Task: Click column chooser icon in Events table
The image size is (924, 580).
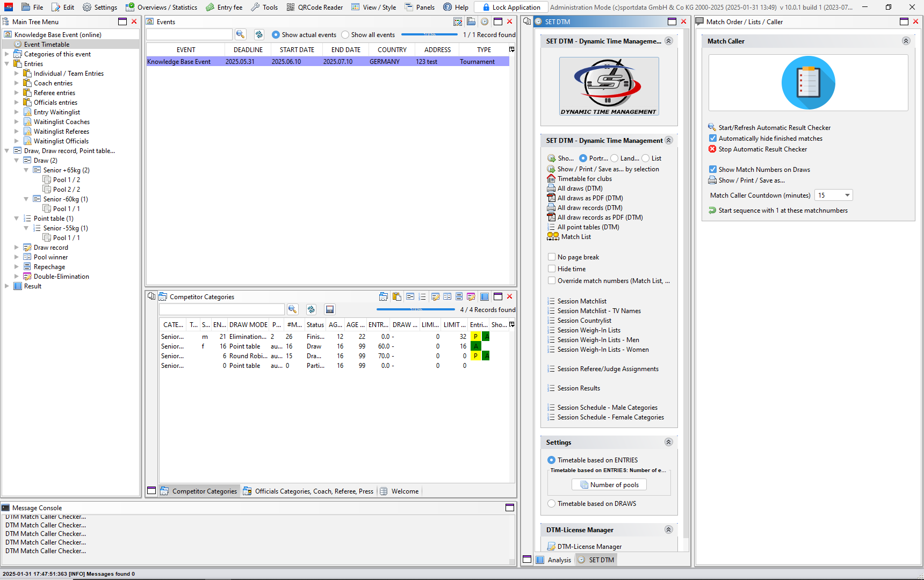Action: point(512,49)
